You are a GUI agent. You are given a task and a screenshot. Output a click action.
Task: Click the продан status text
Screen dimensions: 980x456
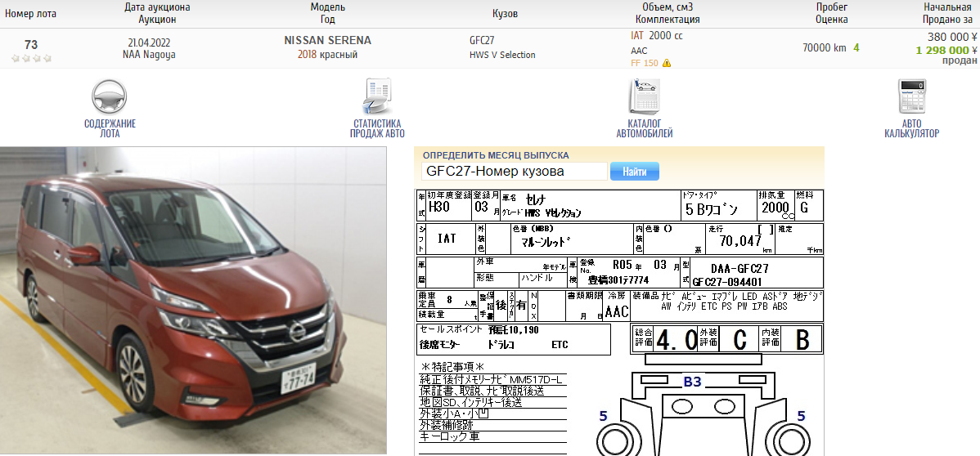click(x=960, y=60)
